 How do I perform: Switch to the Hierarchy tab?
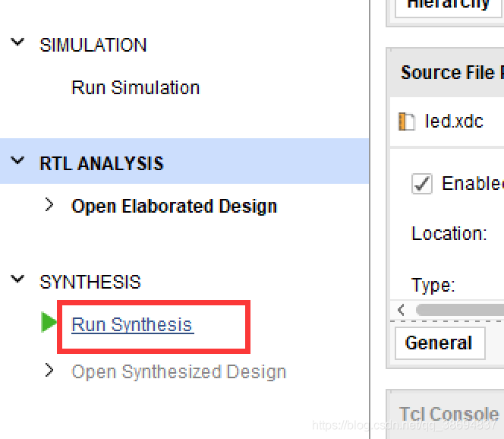[449, 6]
